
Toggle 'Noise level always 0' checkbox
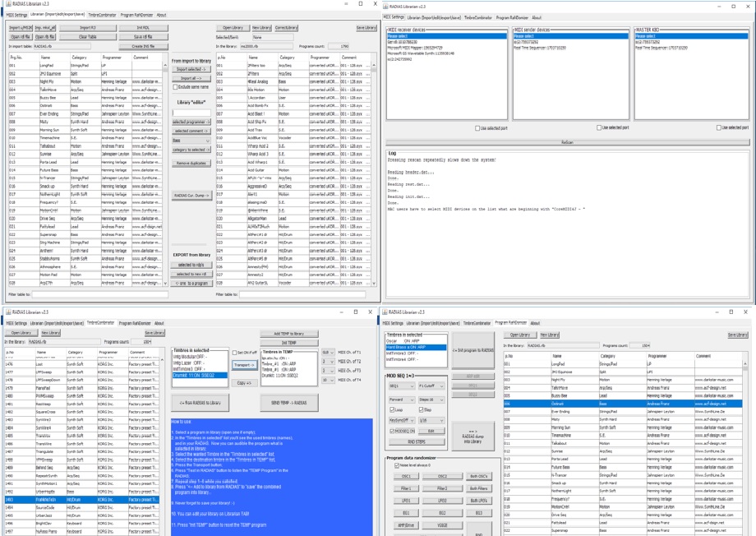pos(397,465)
